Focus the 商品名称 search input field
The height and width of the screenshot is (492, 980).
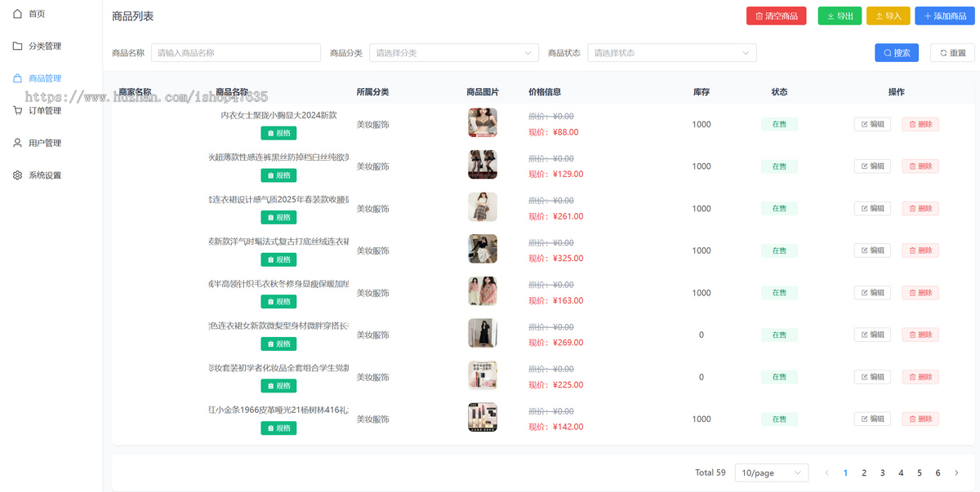click(x=235, y=53)
